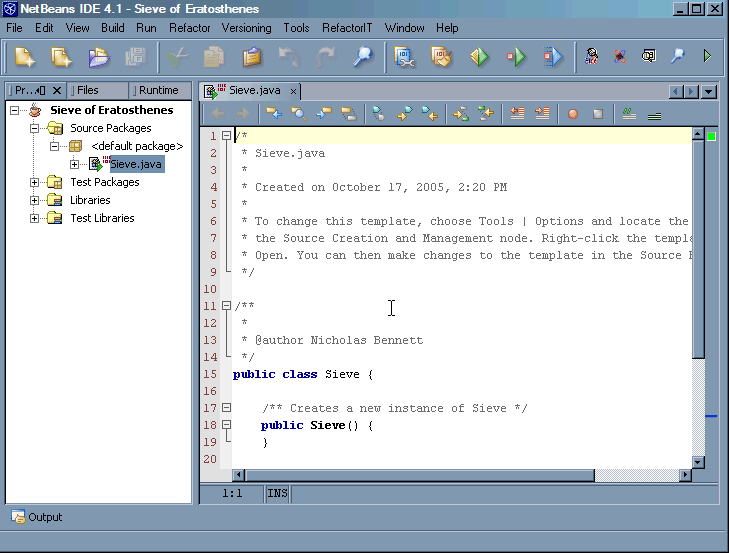Click the RefactorIT person icon in toolbar
Viewport: 729px width, 553px height.
click(x=591, y=56)
